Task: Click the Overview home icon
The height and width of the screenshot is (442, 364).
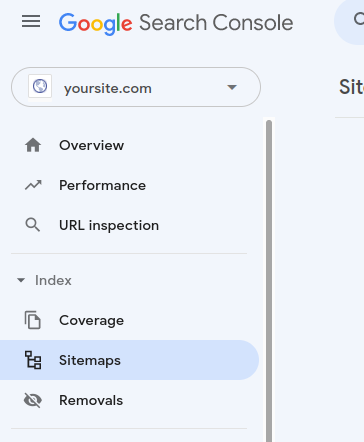Action: [33, 145]
